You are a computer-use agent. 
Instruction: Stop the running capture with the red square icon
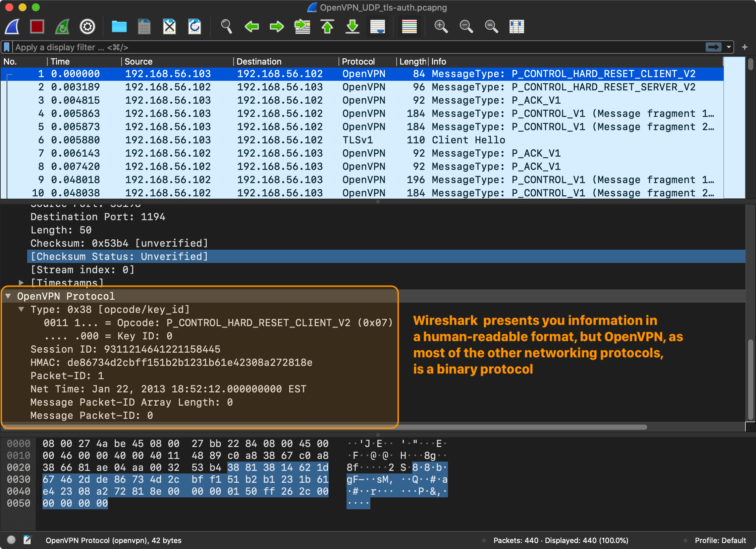[x=37, y=26]
